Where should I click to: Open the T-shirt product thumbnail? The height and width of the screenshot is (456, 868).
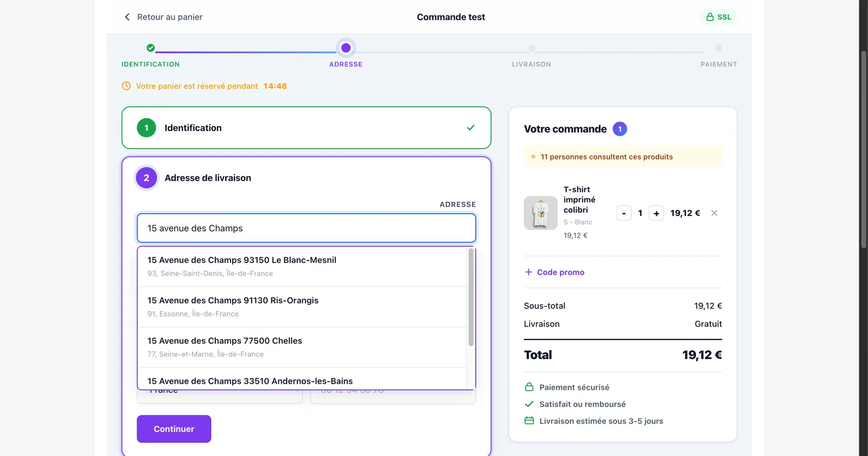(540, 213)
